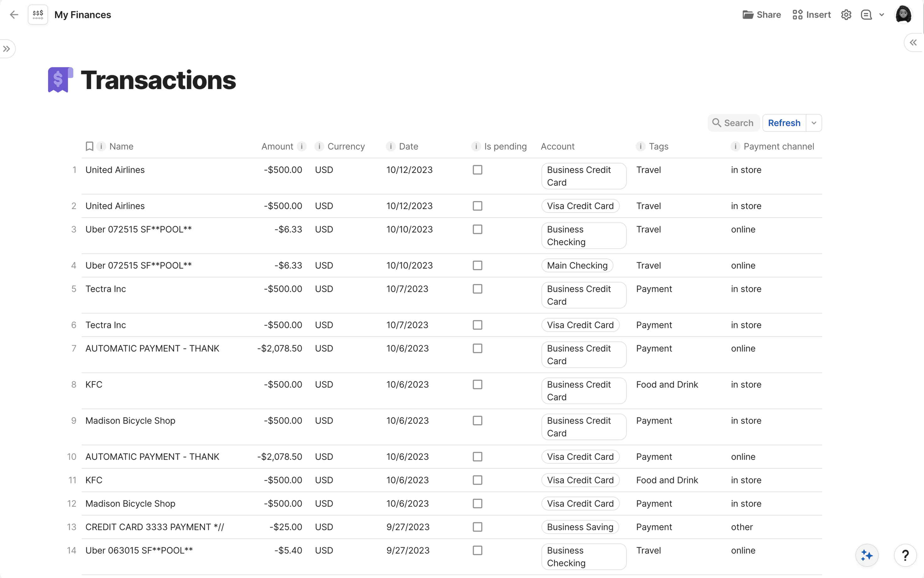Click the back arrow to My Finances
This screenshot has width=924, height=578.
point(14,14)
